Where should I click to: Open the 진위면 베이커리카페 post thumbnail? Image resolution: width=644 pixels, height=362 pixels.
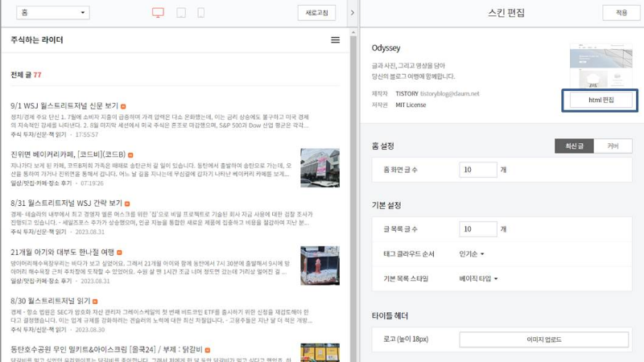coord(320,168)
